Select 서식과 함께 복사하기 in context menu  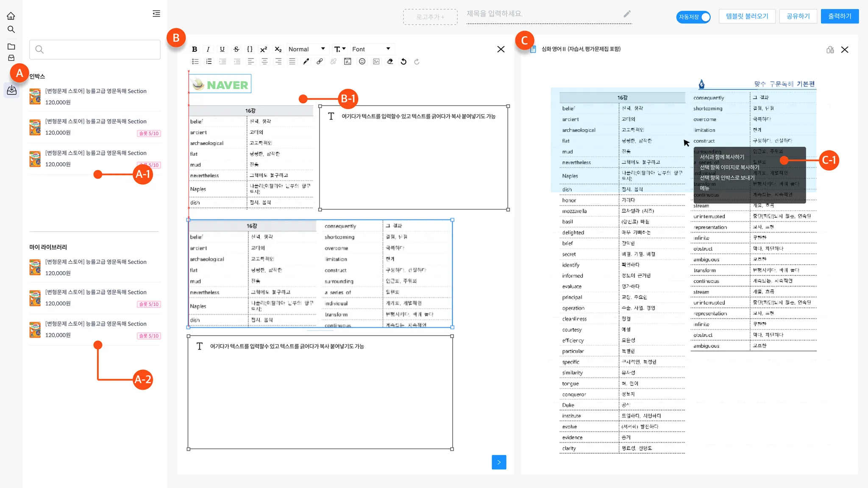[x=722, y=157]
